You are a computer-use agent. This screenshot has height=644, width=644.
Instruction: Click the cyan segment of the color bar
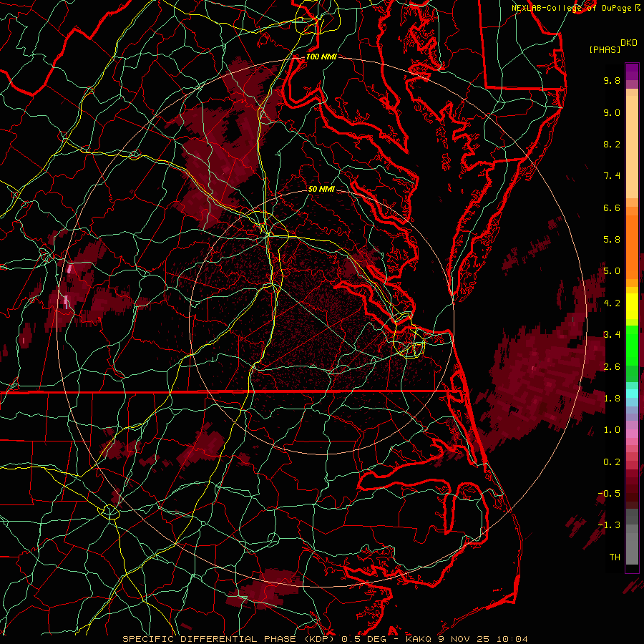coord(632,394)
